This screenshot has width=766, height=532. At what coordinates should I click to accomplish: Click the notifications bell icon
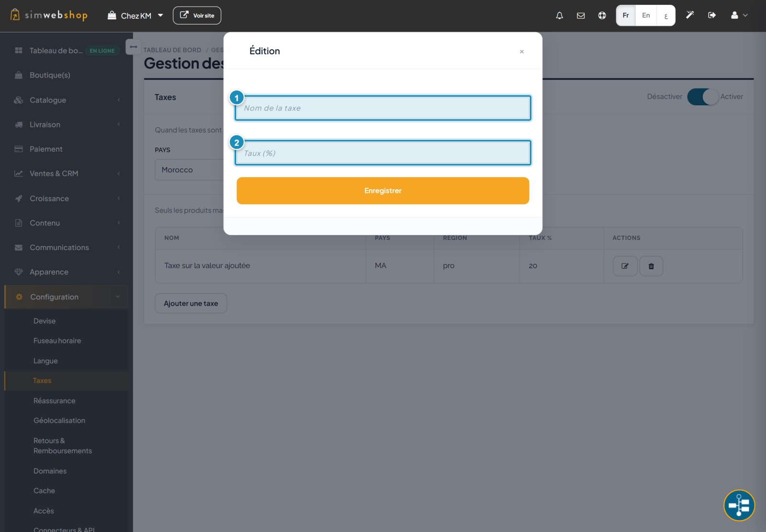point(559,15)
